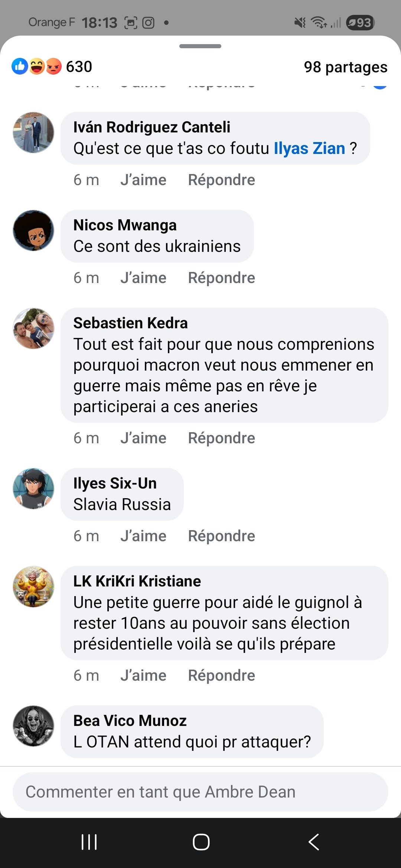The image size is (401, 868).
Task: Like Sebastien Kedra's comment
Action: (x=143, y=438)
